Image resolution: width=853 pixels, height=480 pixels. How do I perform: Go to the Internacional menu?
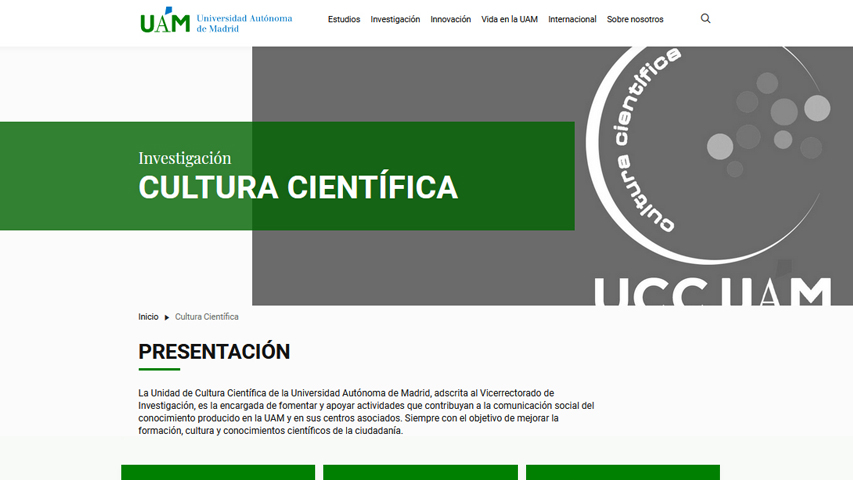(x=572, y=19)
